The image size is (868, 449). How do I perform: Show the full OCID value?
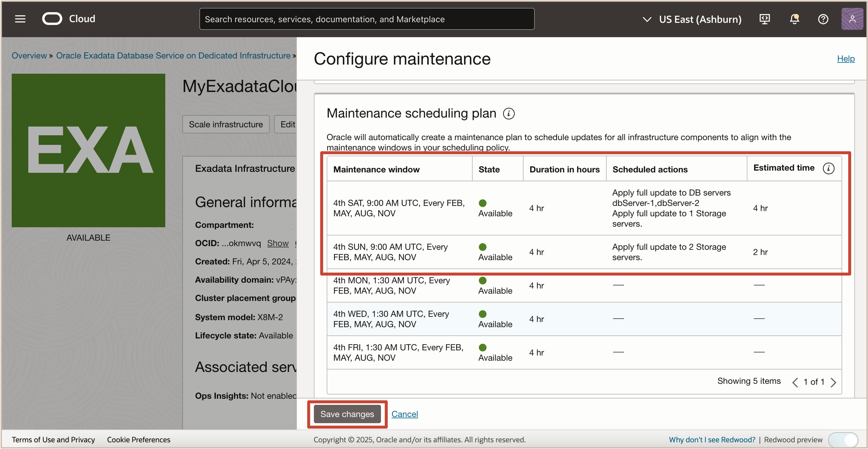click(278, 243)
